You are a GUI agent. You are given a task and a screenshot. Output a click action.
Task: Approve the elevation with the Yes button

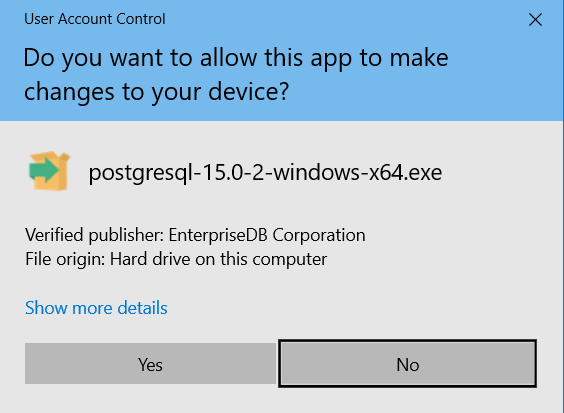[x=150, y=363]
